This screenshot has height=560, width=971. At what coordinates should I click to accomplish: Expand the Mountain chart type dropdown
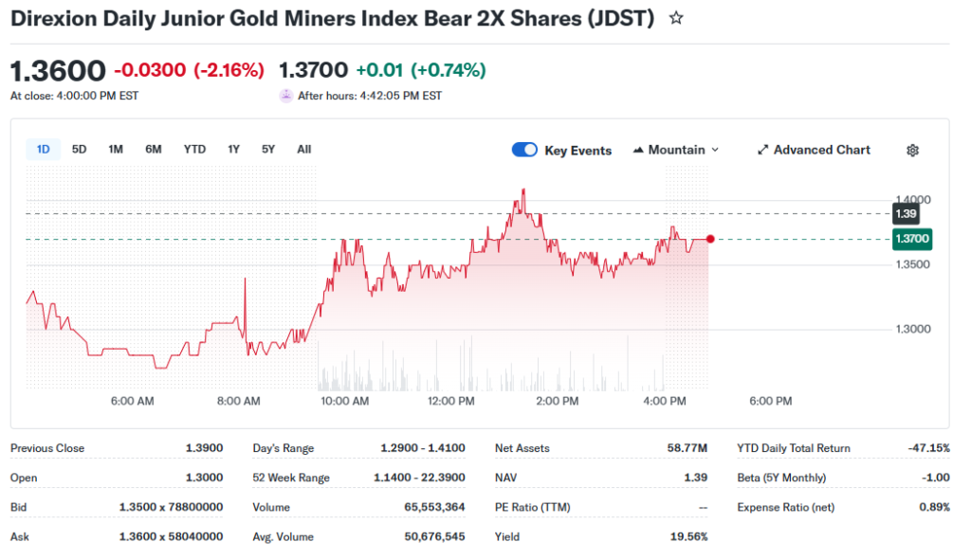[x=676, y=150]
